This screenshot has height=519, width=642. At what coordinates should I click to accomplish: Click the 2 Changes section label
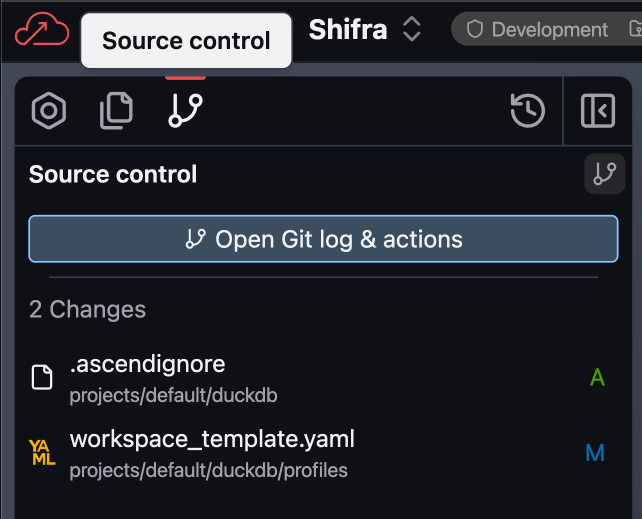coord(88,310)
